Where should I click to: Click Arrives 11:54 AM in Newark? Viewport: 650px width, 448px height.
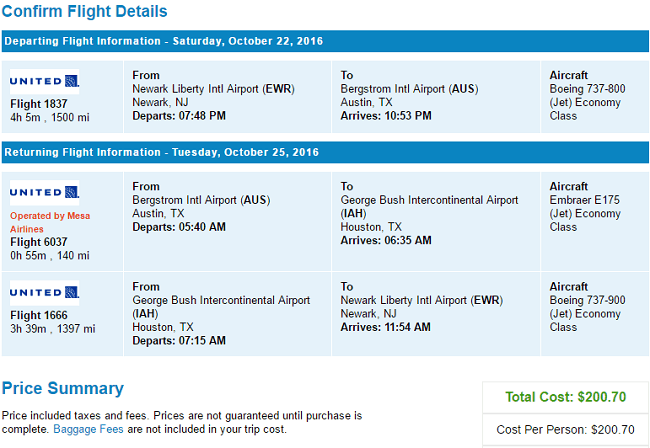pyautogui.click(x=386, y=327)
